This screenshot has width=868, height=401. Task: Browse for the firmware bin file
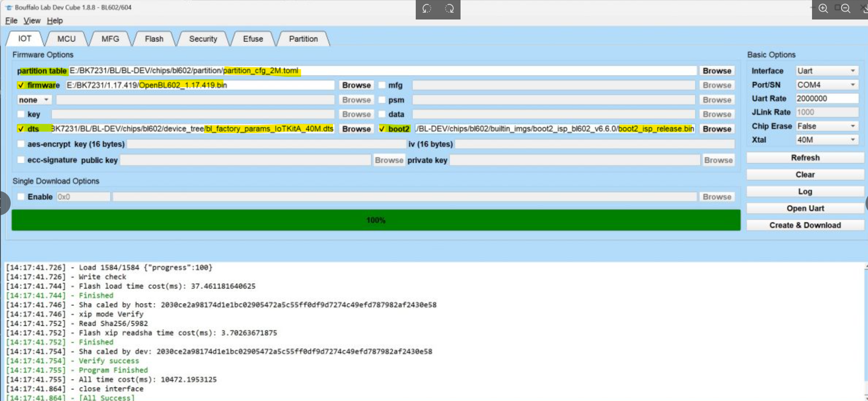[356, 85]
